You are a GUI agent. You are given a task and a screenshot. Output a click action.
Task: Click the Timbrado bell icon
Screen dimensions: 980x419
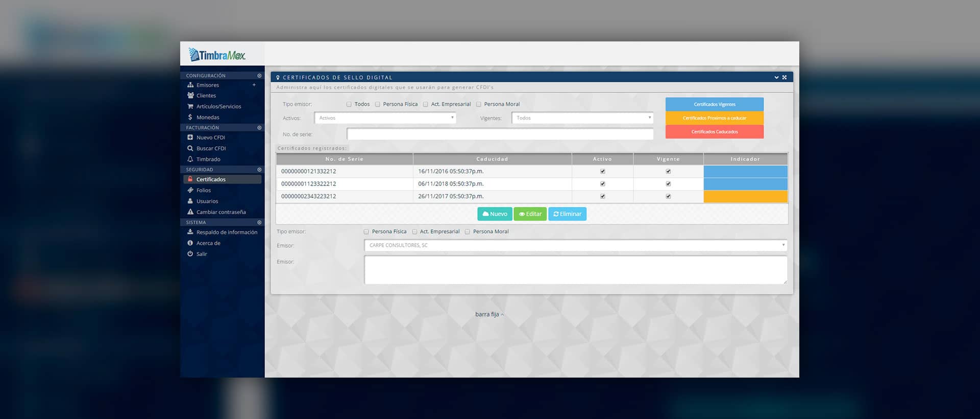(190, 159)
